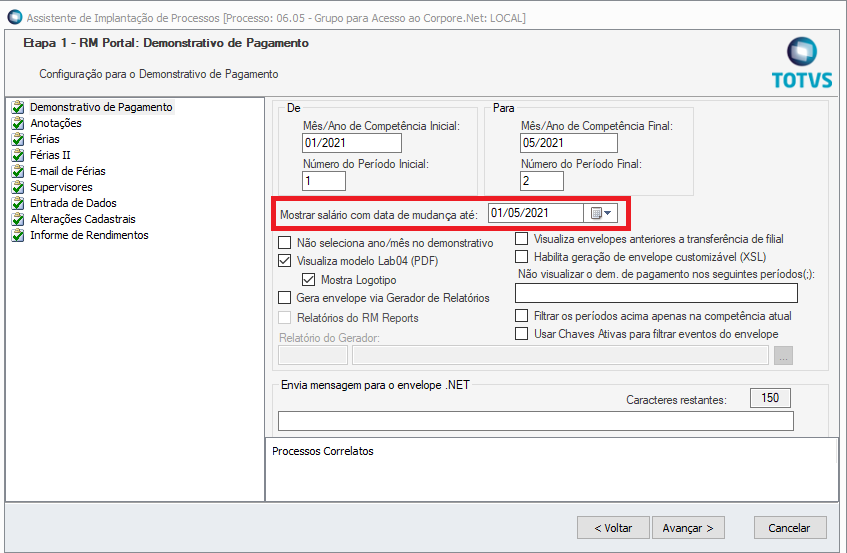The width and height of the screenshot is (847, 553).
Task: Click the Voltar button
Action: click(613, 528)
